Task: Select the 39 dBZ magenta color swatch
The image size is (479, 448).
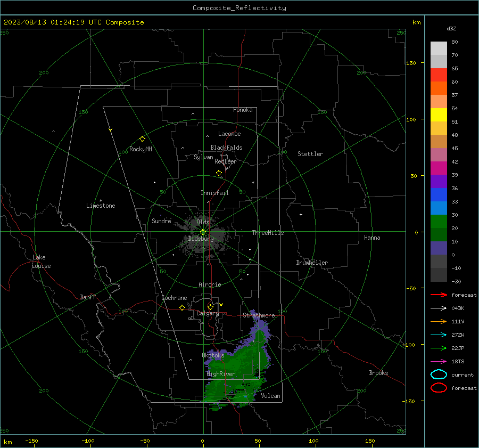Action: [439, 168]
